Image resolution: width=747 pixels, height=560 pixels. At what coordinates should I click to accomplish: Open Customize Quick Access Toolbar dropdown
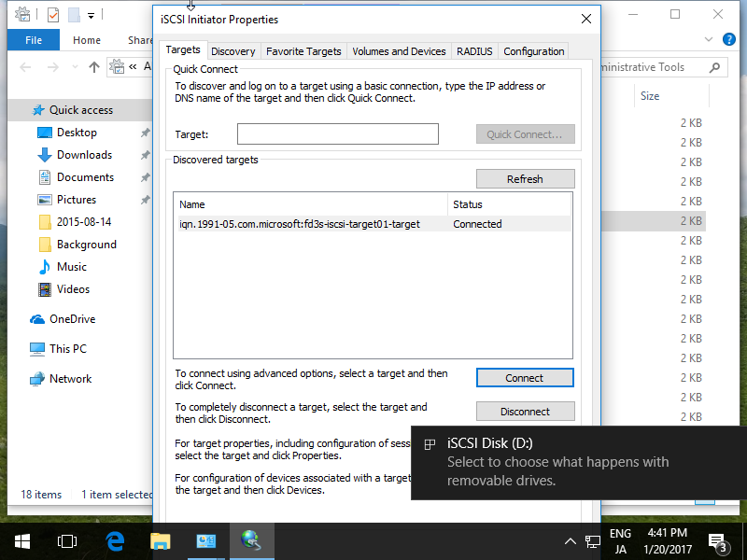coord(91,16)
